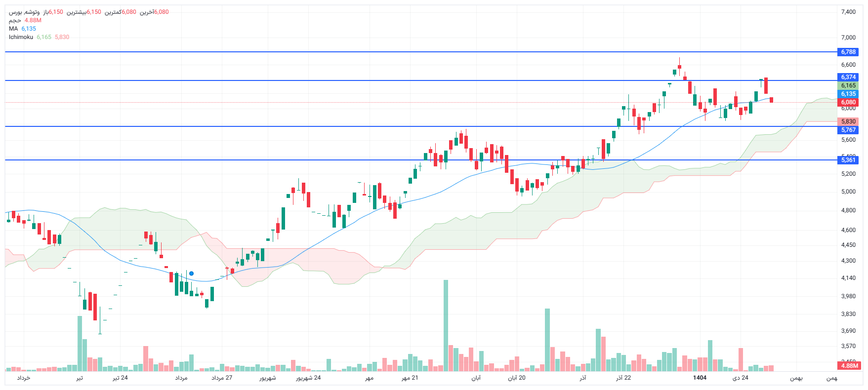Click the 7,000 level on price scale
The width and height of the screenshot is (868, 390).
tap(848, 38)
